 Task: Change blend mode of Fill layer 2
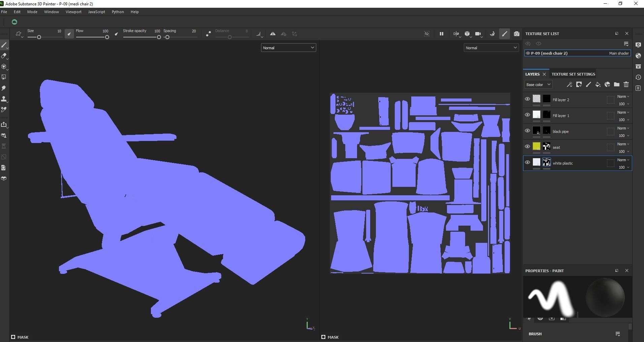click(623, 97)
